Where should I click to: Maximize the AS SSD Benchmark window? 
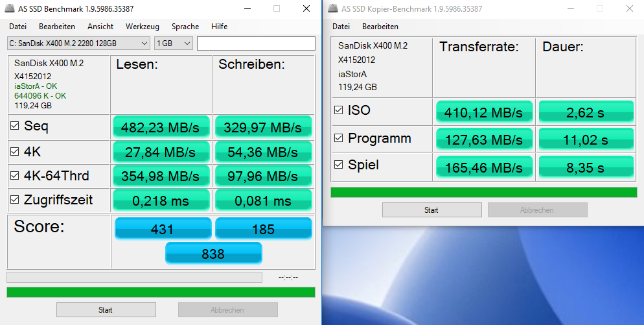pos(277,8)
